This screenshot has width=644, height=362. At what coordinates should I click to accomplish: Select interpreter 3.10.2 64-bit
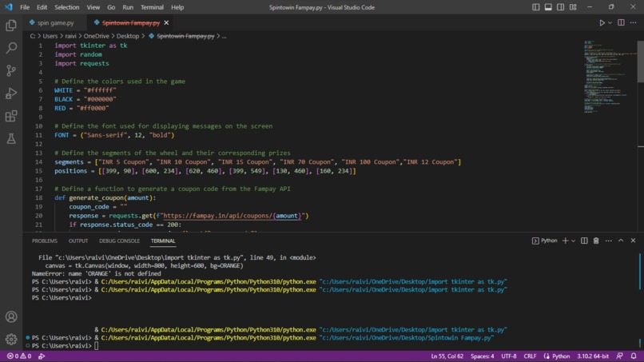pyautogui.click(x=593, y=356)
